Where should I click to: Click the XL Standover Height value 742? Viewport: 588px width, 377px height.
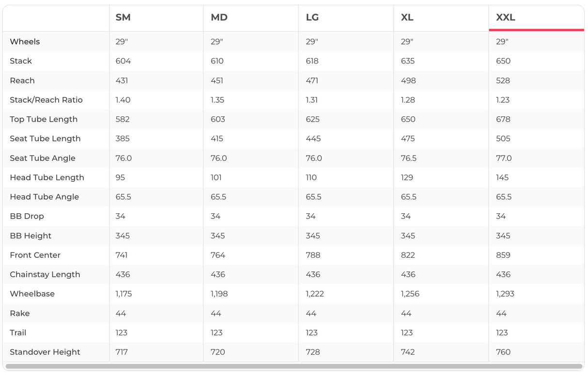point(408,352)
